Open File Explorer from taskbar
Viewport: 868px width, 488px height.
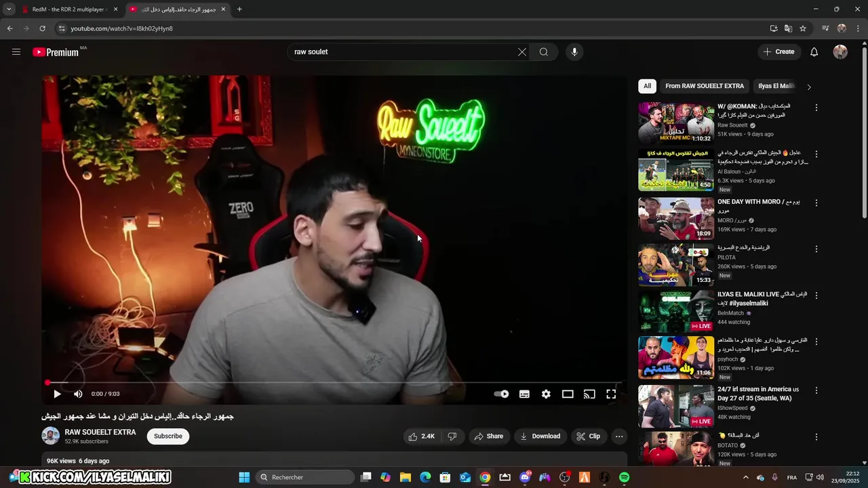click(406, 477)
